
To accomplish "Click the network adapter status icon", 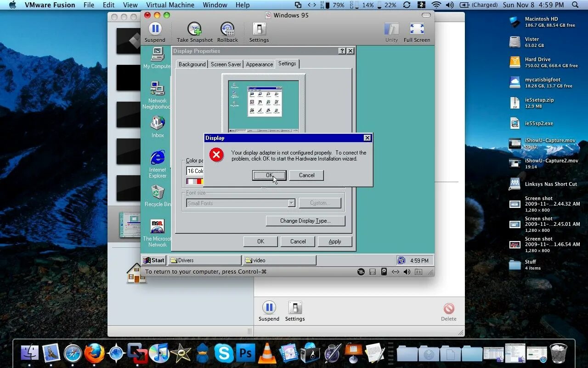I will click(396, 272).
